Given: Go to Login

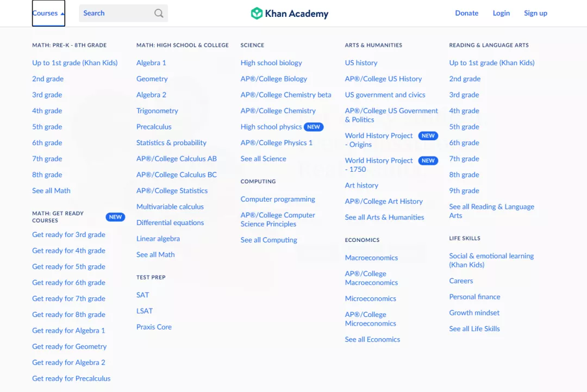Looking at the screenshot, I should [x=501, y=13].
